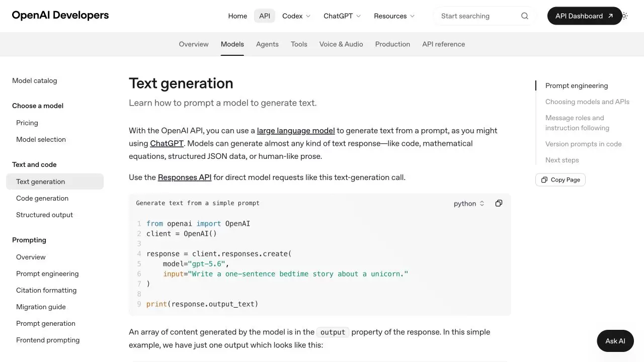The height and width of the screenshot is (362, 644).
Task: Select the API top navigation item
Action: click(265, 16)
